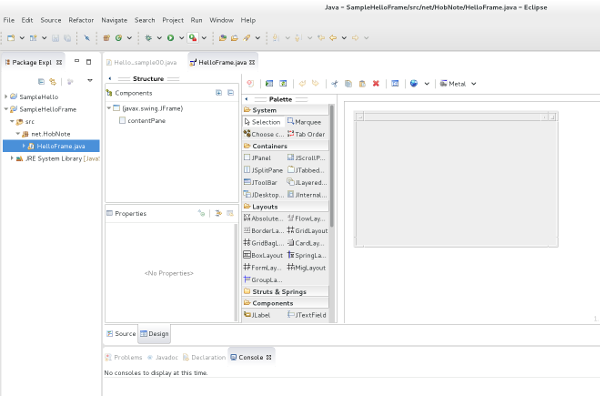This screenshot has width=600, height=396.
Task: Click the Back navigation arrow icon
Action: pos(333,38)
